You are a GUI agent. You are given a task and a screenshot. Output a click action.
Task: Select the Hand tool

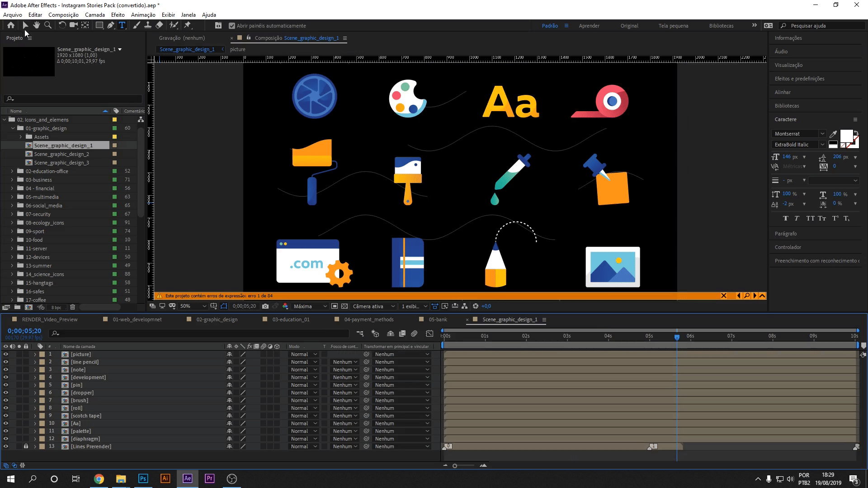click(x=37, y=25)
